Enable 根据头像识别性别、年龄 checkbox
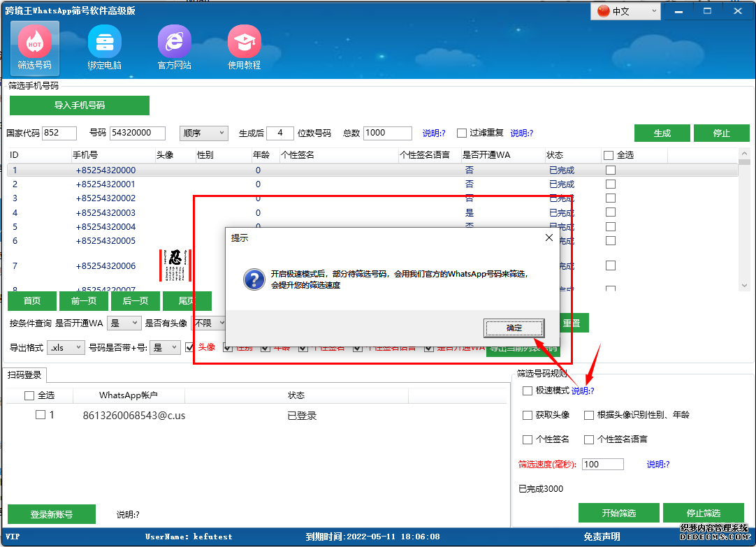 (x=589, y=415)
